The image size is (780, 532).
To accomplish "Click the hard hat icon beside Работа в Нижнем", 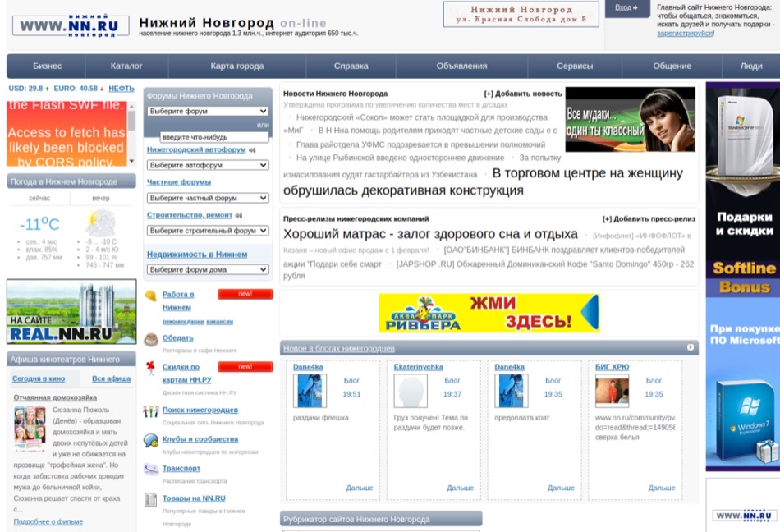I will point(150,296).
